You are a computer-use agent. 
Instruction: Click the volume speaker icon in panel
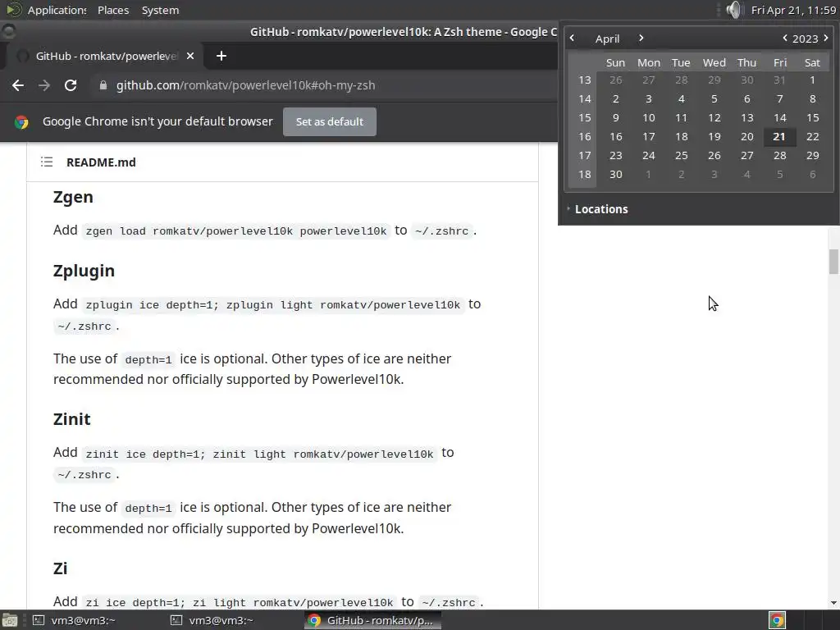[x=735, y=10]
